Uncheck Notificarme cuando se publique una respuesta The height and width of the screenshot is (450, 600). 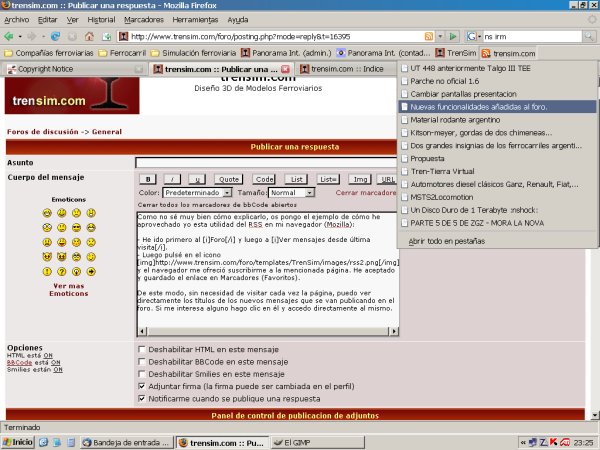coord(141,398)
